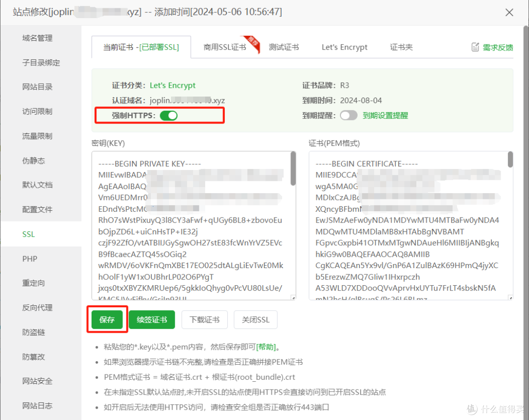Enable the 到期提醒 switch

tap(349, 116)
